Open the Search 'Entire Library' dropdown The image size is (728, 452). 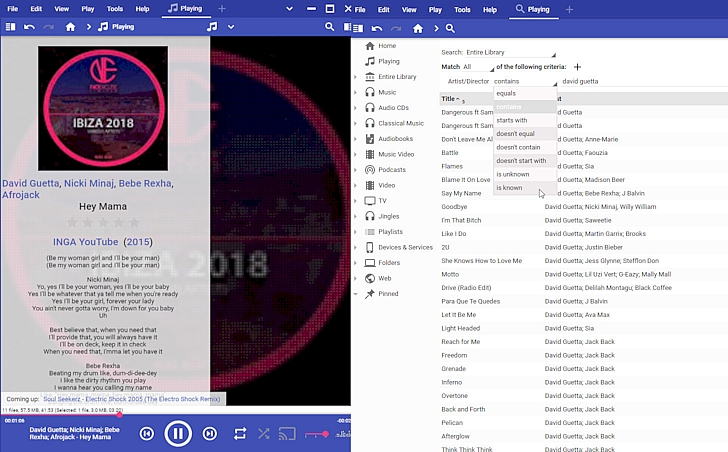pyautogui.click(x=510, y=52)
